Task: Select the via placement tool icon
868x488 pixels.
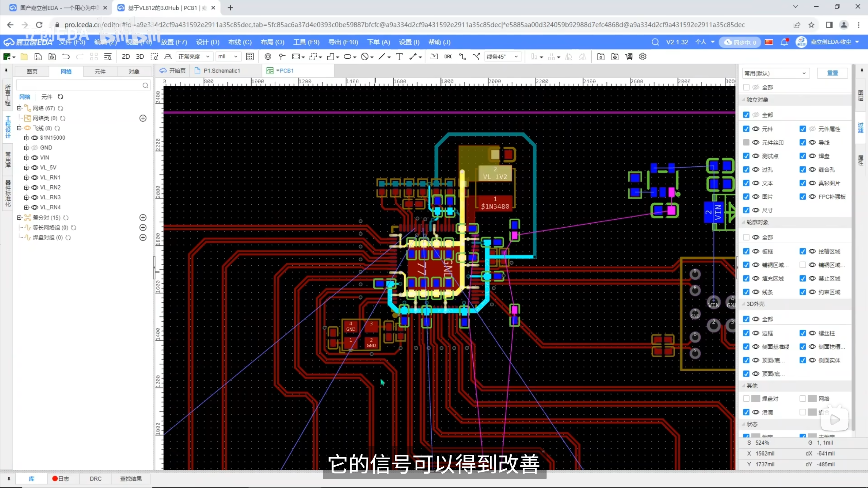Action: tap(268, 57)
